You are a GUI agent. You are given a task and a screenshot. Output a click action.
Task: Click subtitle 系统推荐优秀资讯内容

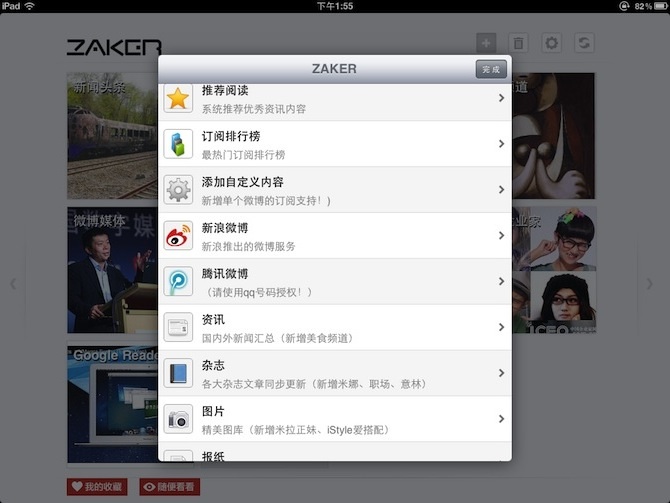coord(254,109)
